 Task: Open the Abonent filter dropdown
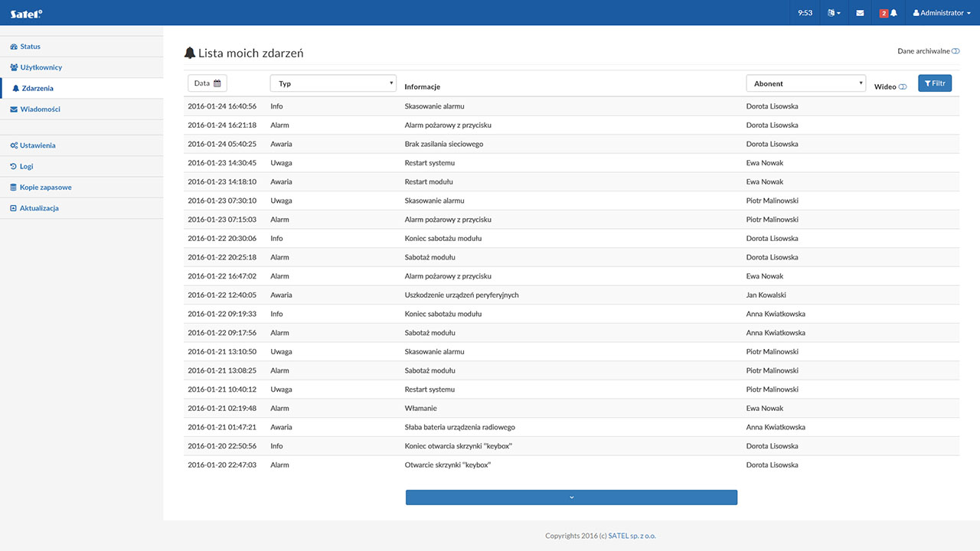[805, 83]
